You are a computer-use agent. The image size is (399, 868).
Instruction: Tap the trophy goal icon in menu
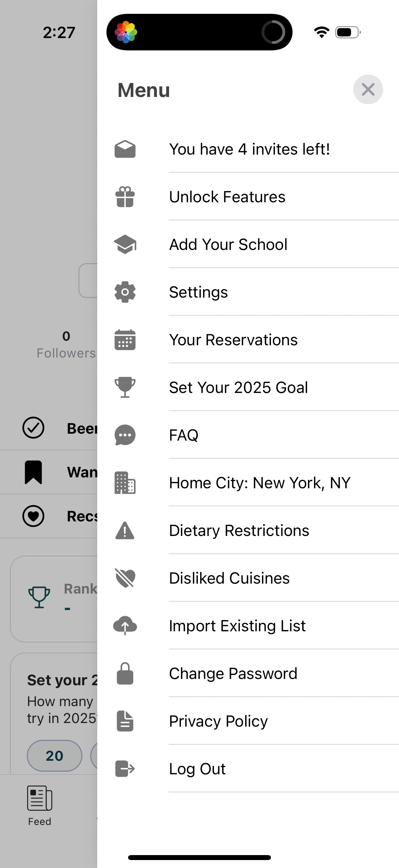pos(125,387)
